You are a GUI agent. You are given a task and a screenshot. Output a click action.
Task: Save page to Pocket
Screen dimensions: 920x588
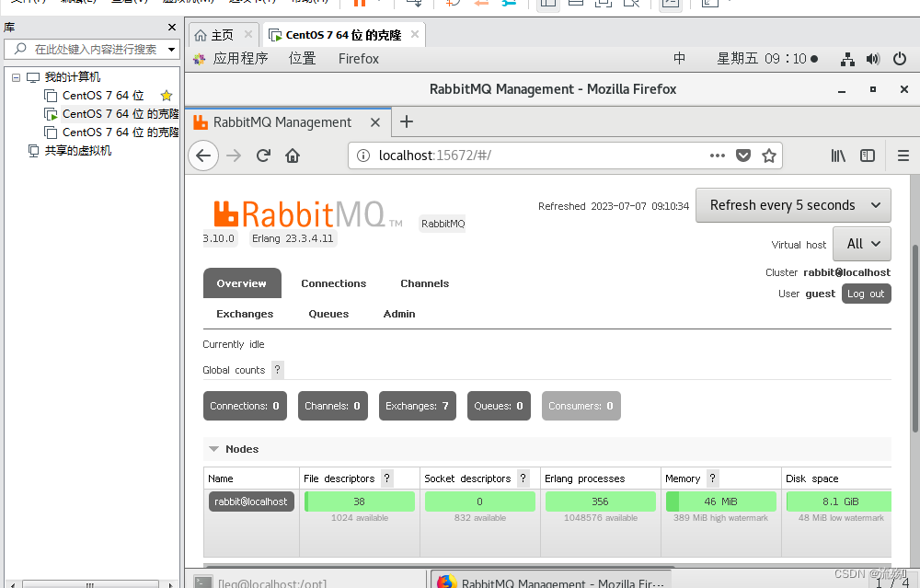743,156
